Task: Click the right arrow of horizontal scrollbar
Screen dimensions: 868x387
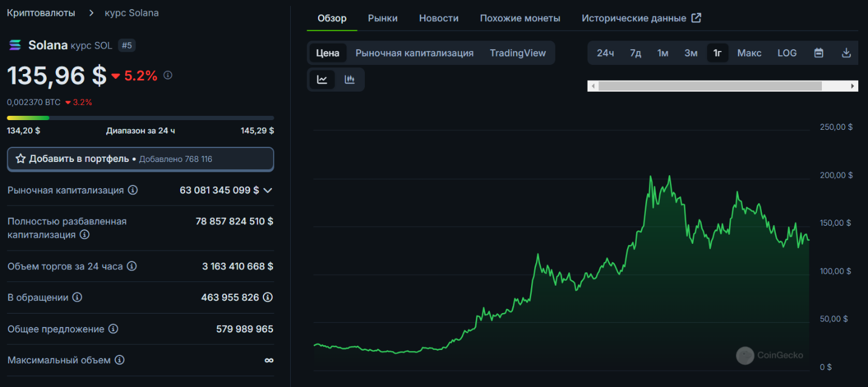Action: click(x=853, y=86)
